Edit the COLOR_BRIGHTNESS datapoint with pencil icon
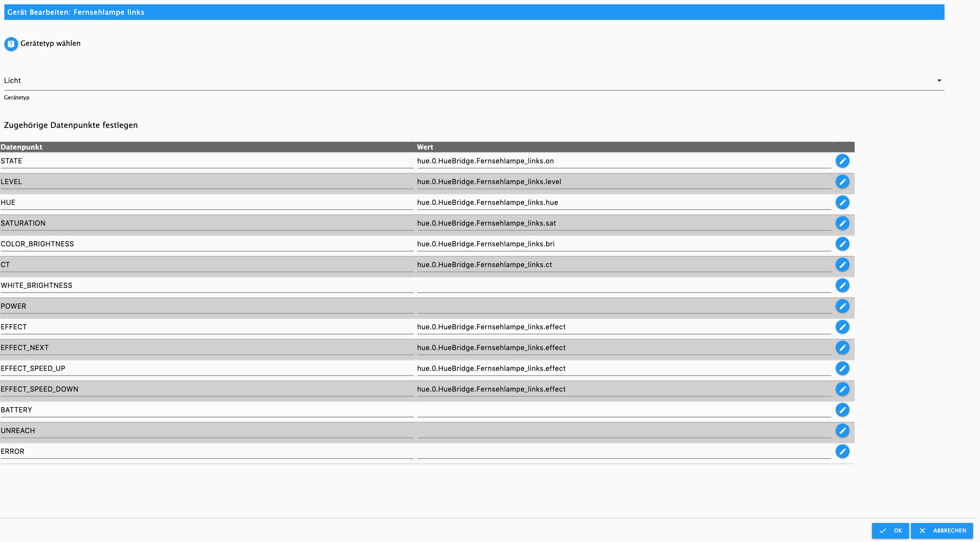 tap(842, 244)
